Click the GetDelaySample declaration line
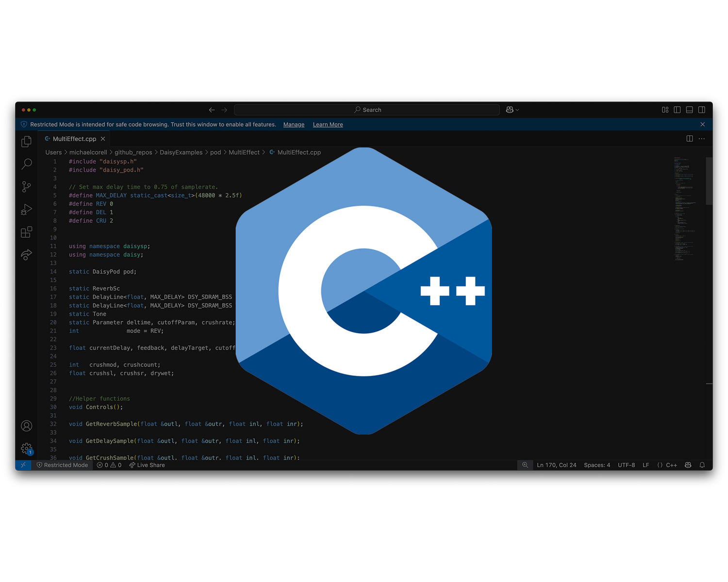728x582 pixels. pyautogui.click(x=184, y=441)
